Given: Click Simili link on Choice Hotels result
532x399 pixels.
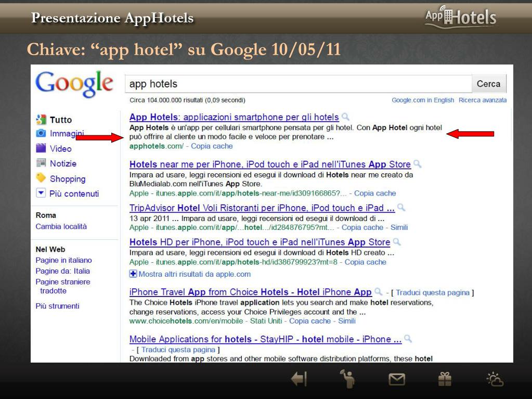Looking at the screenshot, I should [x=347, y=321].
